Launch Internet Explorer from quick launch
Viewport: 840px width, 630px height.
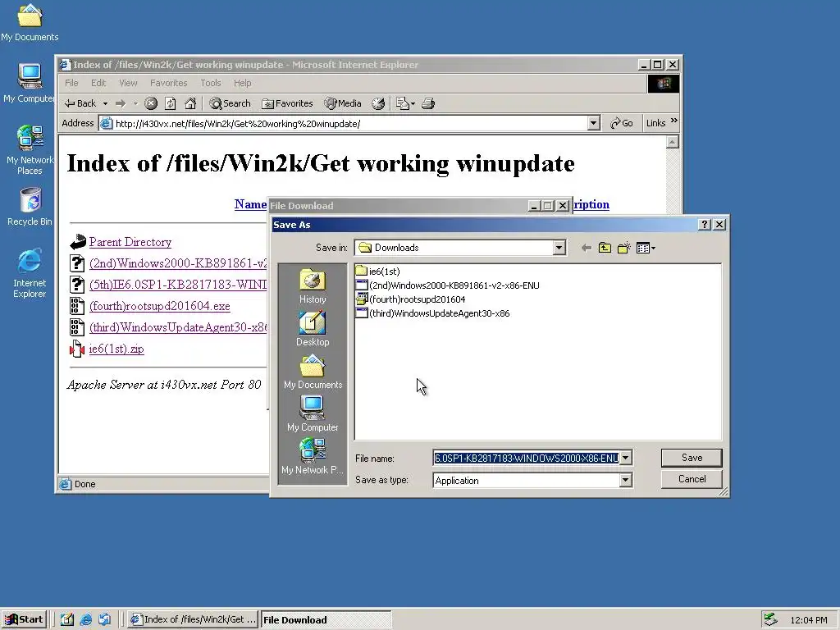(85, 619)
